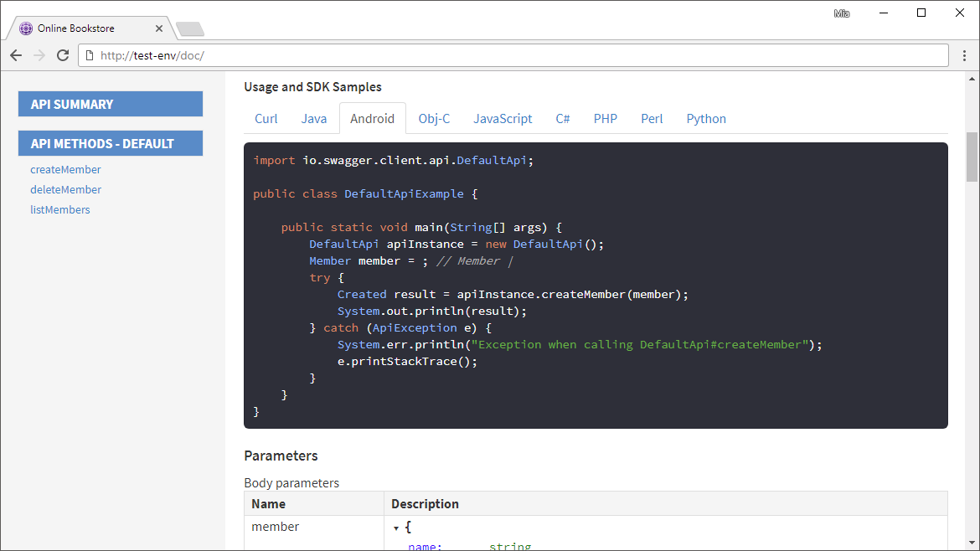The image size is (980, 551).
Task: Switch to the PHP sample tab
Action: pos(606,119)
